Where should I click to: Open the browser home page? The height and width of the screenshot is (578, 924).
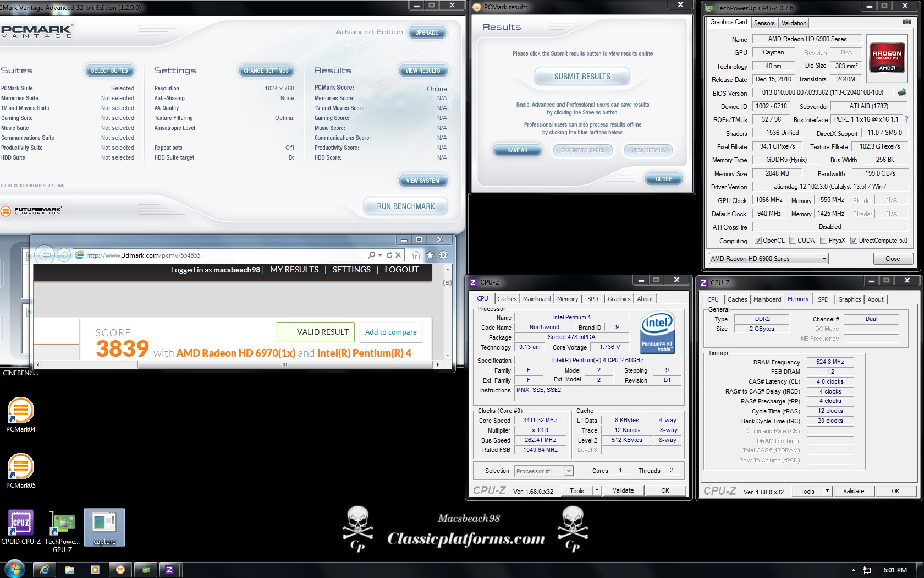(x=416, y=255)
